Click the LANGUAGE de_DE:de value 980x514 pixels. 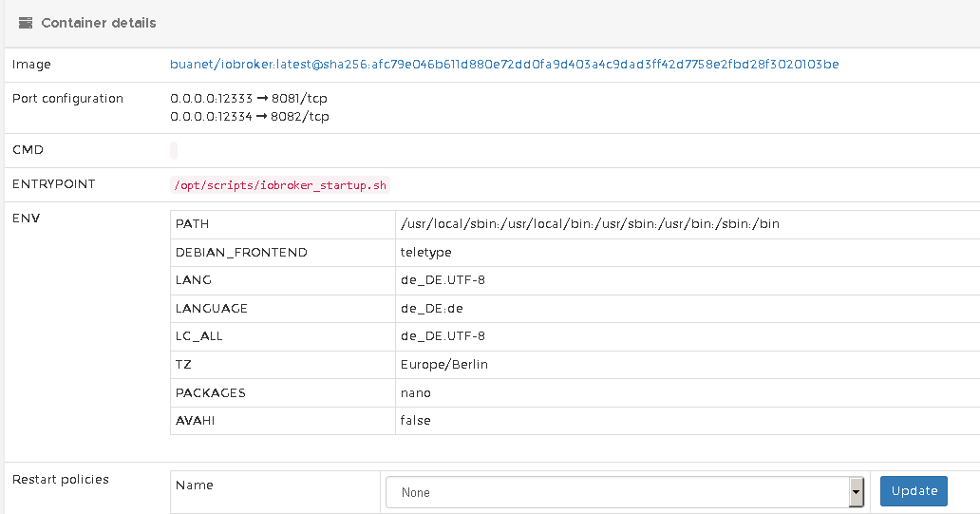tap(432, 309)
